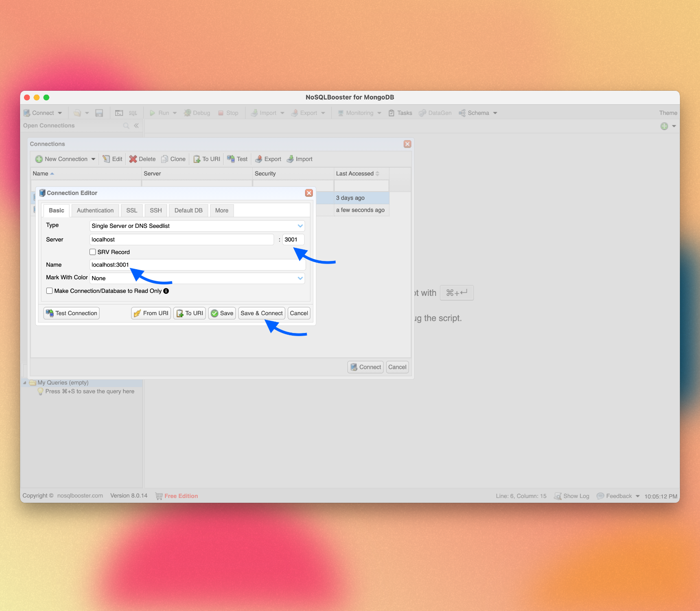Image resolution: width=700 pixels, height=611 pixels.
Task: Click Cancel in the Connections dialog
Action: [398, 367]
